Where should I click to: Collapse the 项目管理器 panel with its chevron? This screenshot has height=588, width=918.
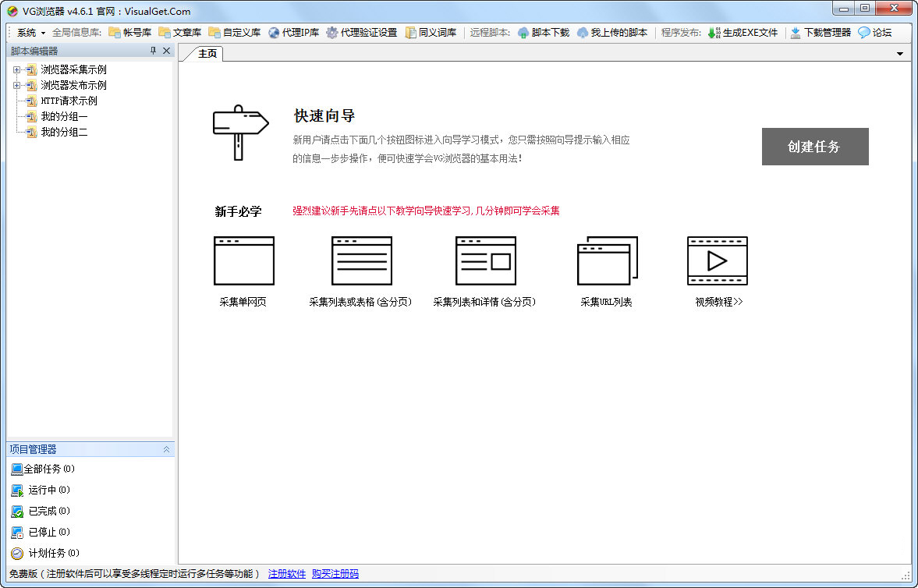[x=165, y=449]
